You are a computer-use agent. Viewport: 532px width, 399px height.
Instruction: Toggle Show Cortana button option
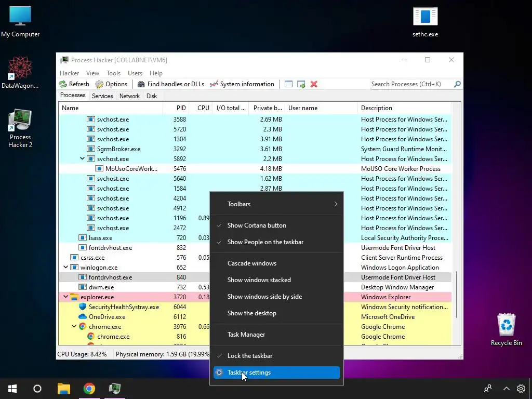click(276, 225)
